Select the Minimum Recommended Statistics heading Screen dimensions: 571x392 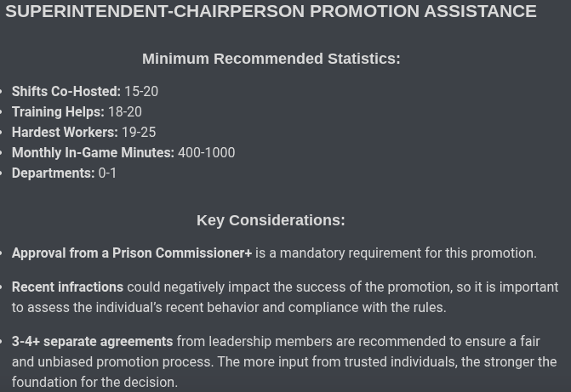(x=271, y=59)
